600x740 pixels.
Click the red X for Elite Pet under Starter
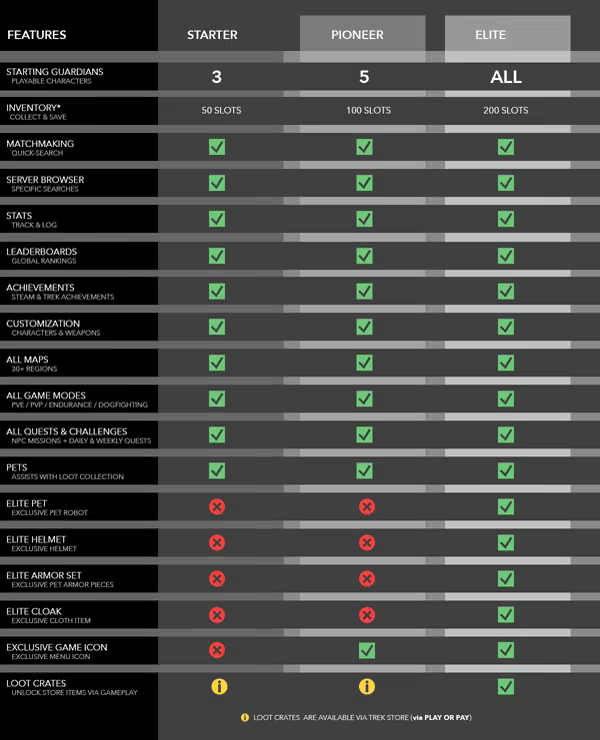click(x=216, y=507)
